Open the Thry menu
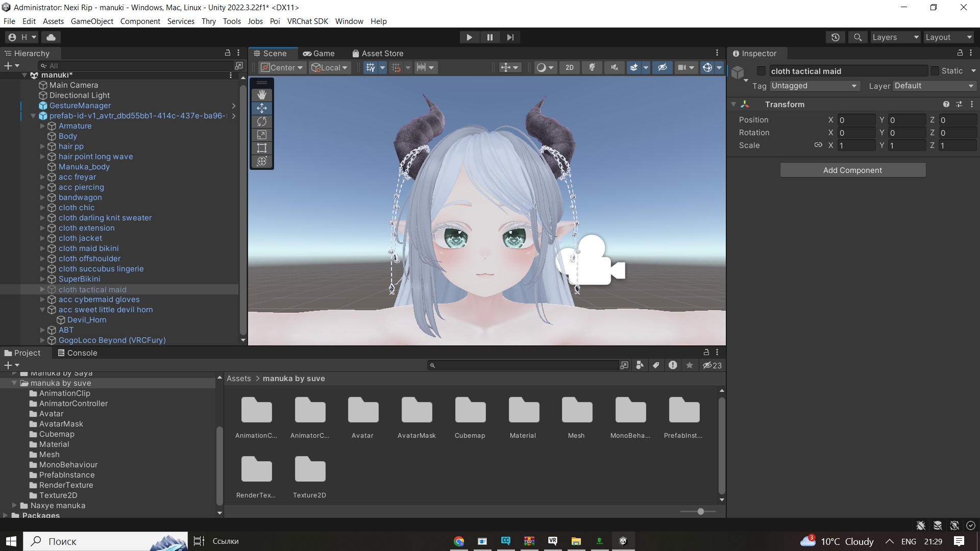Viewport: 980px width, 551px height. pyautogui.click(x=209, y=21)
